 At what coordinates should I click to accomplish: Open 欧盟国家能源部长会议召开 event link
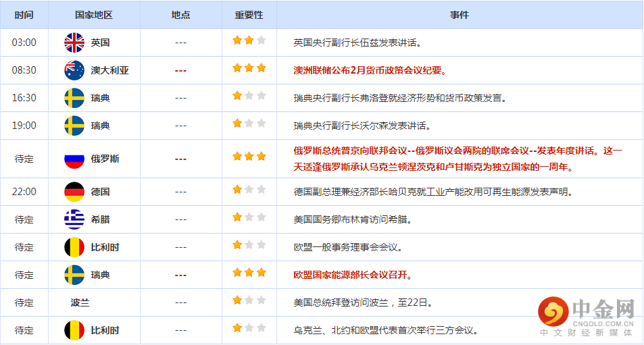pos(353,275)
